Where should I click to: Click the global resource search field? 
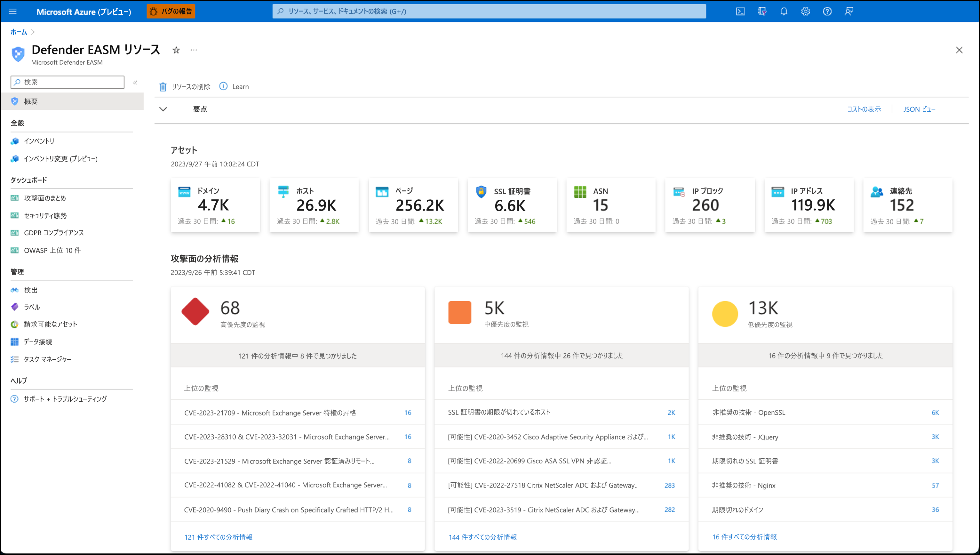tap(489, 12)
